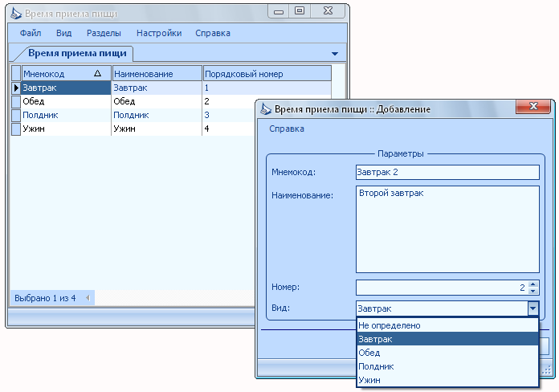Screen dimensions: 559x392
Task: Close the main Время приема пищи window
Action: [328, 11]
